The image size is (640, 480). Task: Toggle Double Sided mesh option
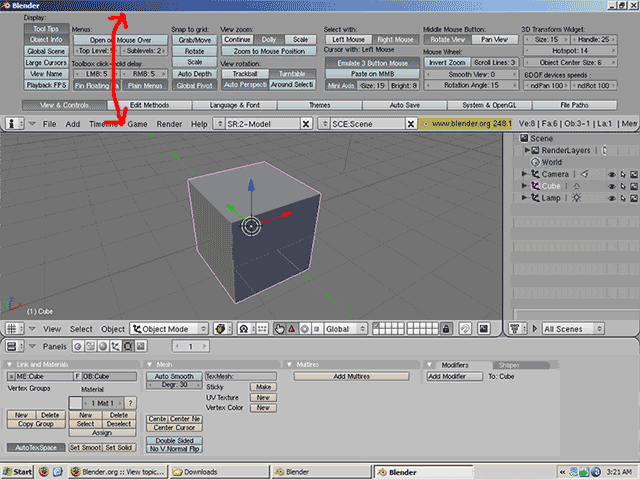(174, 440)
